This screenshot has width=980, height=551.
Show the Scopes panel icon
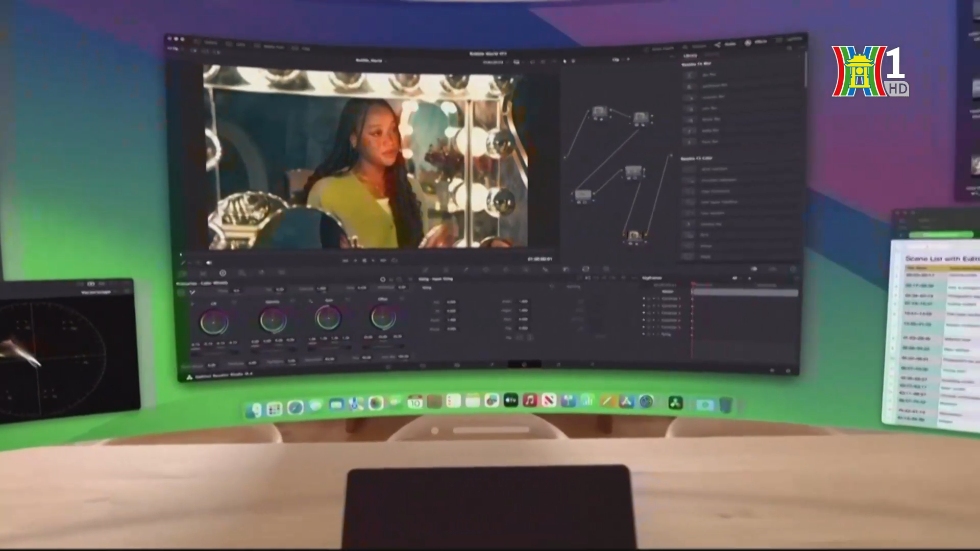click(773, 269)
